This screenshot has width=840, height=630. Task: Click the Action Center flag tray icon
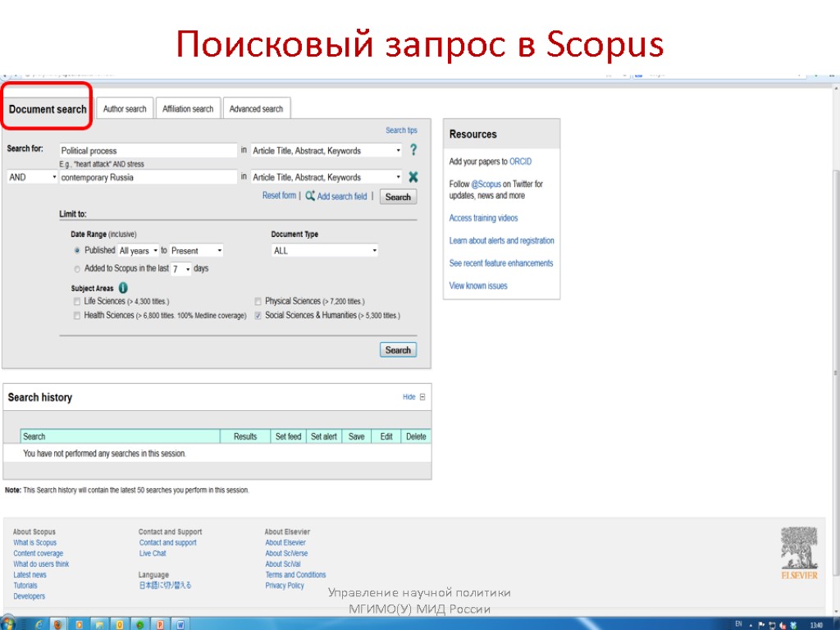click(x=761, y=625)
